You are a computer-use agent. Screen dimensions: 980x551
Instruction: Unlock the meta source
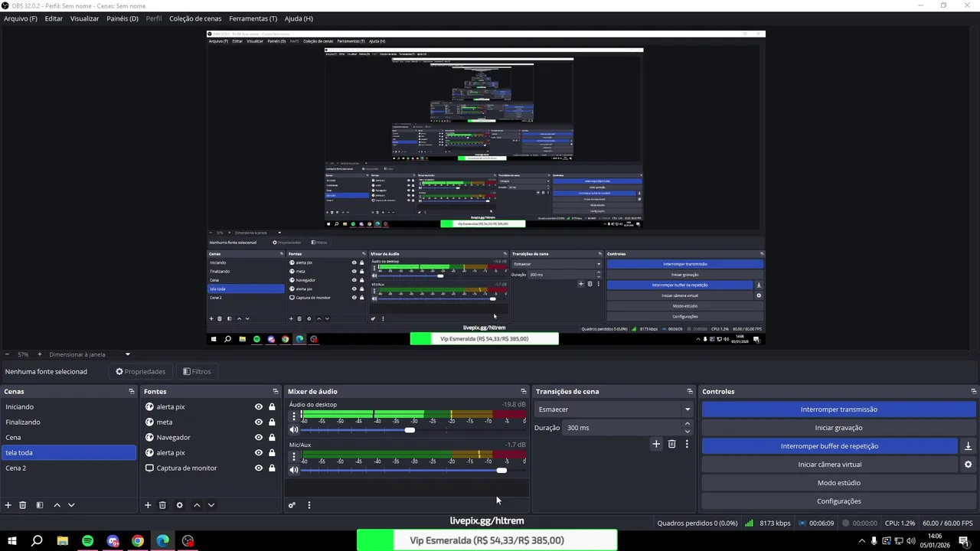pyautogui.click(x=272, y=422)
